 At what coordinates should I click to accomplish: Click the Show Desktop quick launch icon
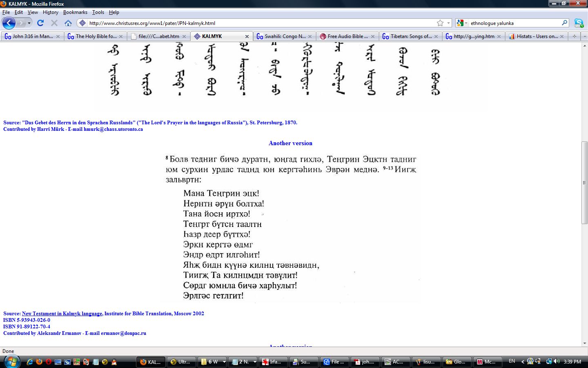[58, 362]
